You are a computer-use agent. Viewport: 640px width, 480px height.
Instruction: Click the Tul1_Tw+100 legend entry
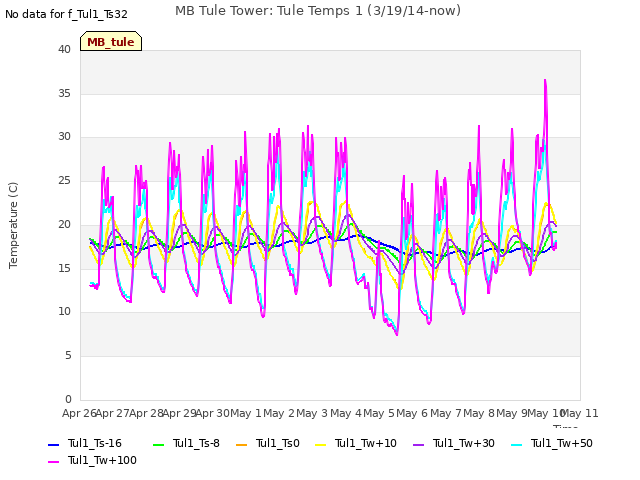click(x=92, y=460)
